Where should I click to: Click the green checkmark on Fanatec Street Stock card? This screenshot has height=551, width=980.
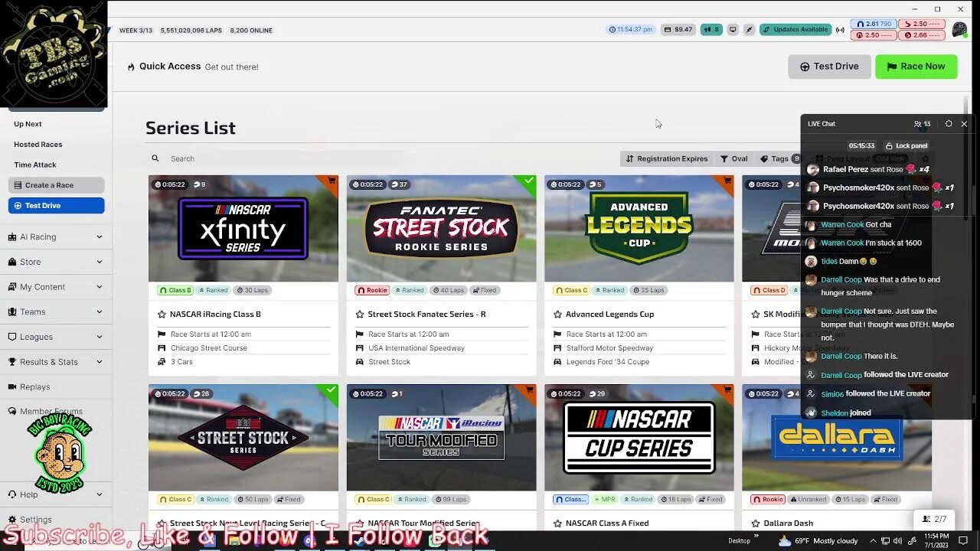(x=529, y=181)
